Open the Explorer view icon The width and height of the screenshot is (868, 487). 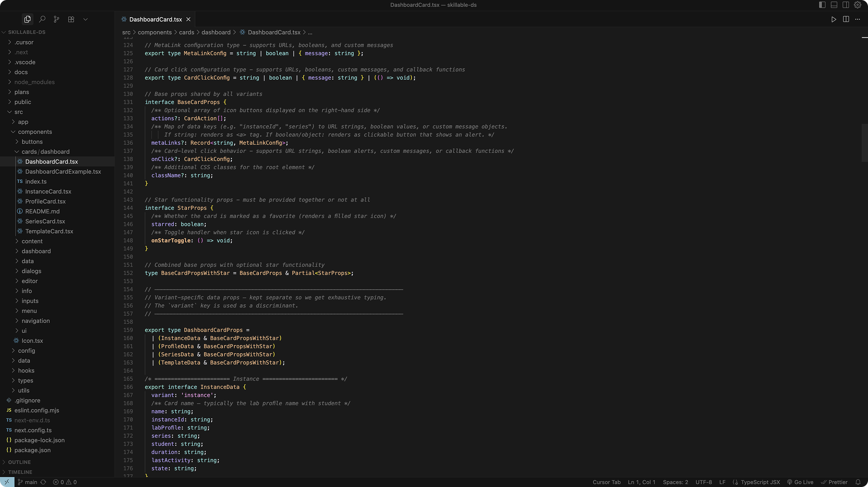[28, 19]
